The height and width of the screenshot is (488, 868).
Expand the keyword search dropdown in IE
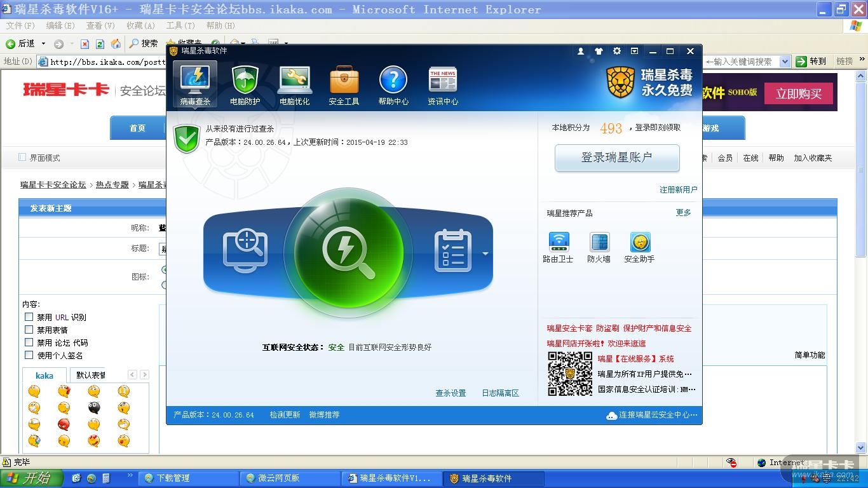(785, 62)
